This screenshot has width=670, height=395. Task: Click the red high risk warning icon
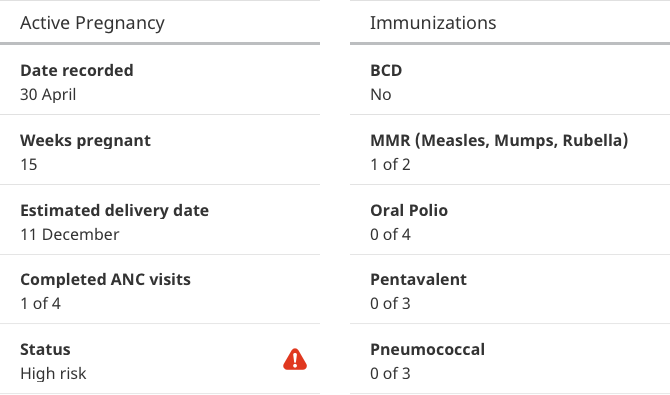coord(295,359)
